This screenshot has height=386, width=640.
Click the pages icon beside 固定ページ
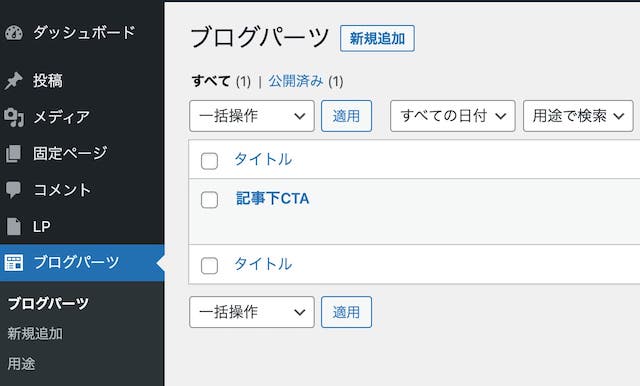pos(13,154)
